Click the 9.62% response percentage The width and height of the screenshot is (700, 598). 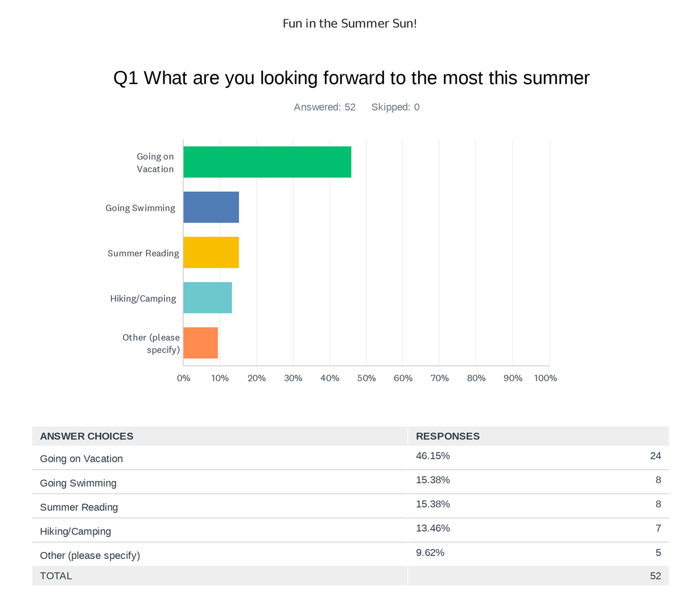click(x=430, y=553)
